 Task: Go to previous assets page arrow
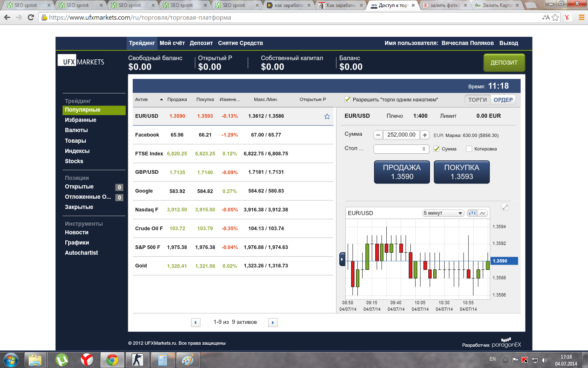pos(196,323)
